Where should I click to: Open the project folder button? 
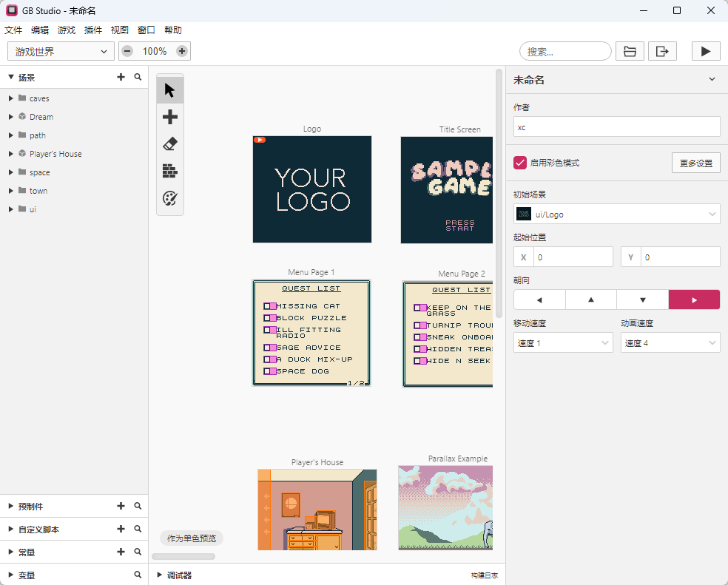click(x=630, y=51)
